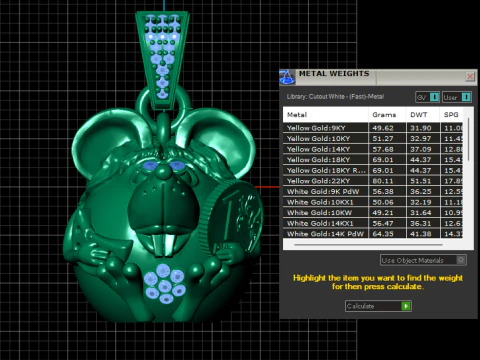Click the 80.11 grams value
This screenshot has height=360, width=480.
pyautogui.click(x=383, y=181)
